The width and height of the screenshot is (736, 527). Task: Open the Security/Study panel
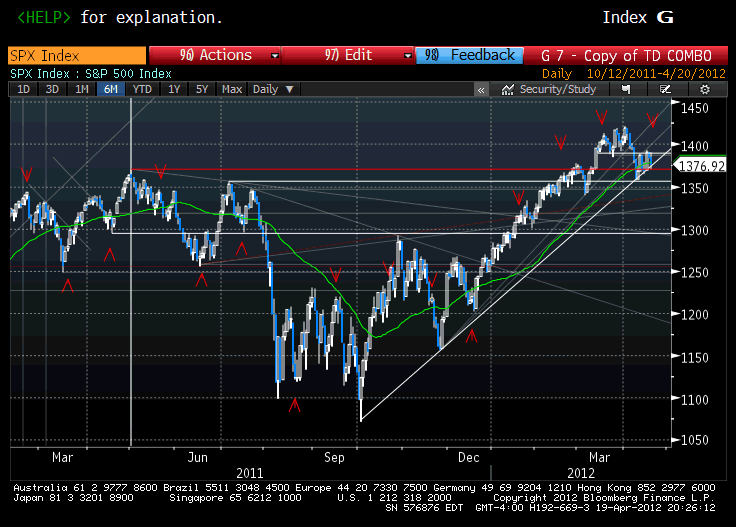pos(549,89)
